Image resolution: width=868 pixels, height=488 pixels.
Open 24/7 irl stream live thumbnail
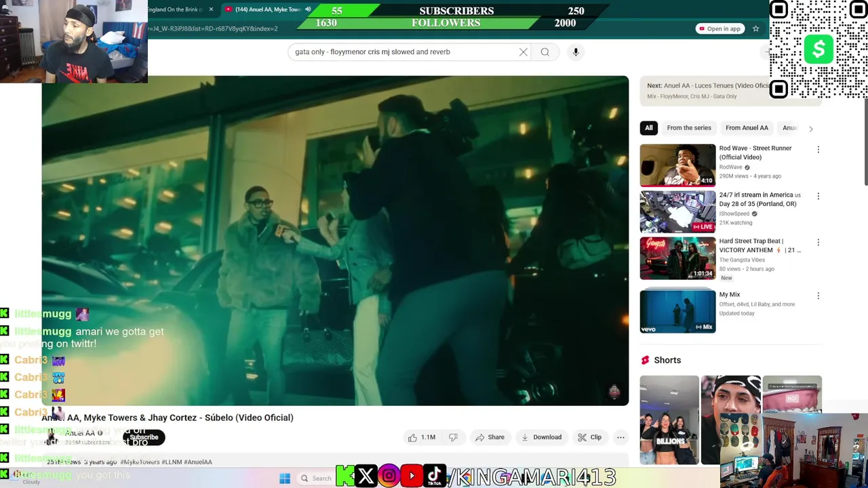677,211
